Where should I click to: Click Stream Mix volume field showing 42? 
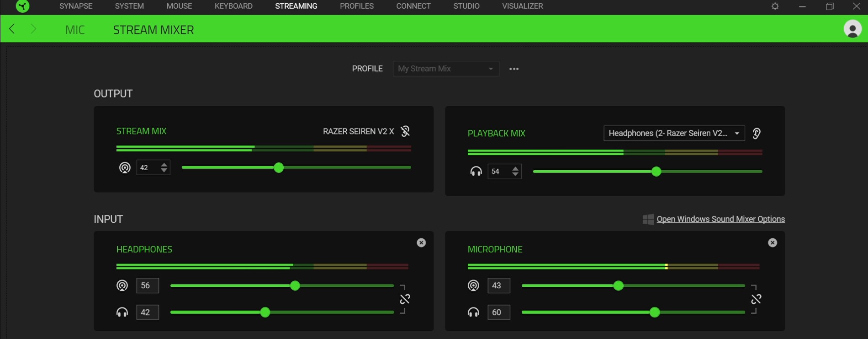153,167
